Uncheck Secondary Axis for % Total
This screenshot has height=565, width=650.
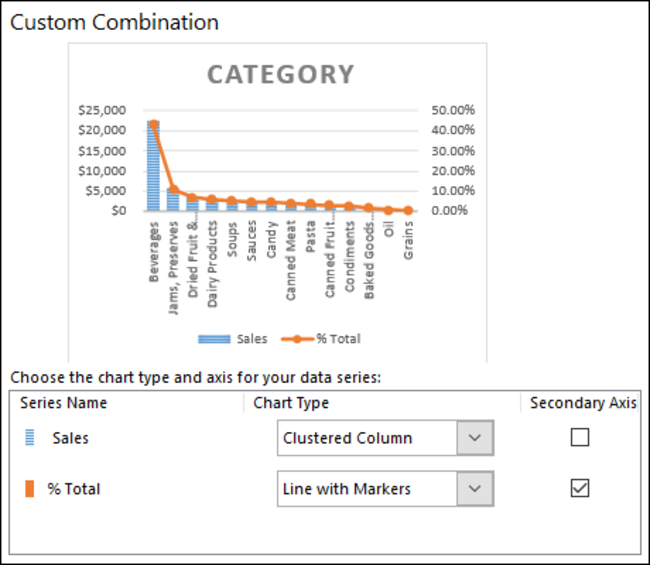580,488
